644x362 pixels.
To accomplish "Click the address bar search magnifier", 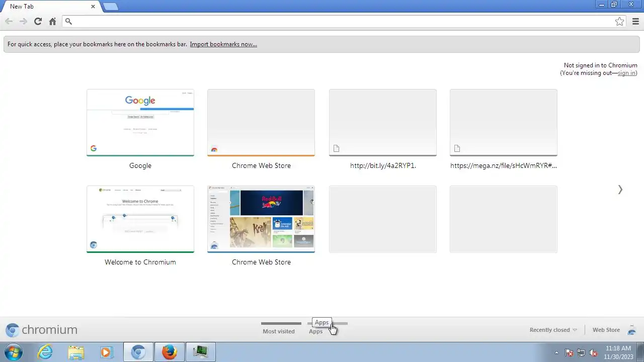I will tap(69, 21).
